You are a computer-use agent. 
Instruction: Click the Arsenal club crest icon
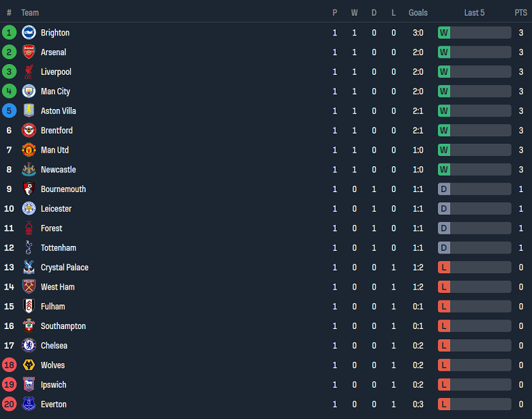29,52
